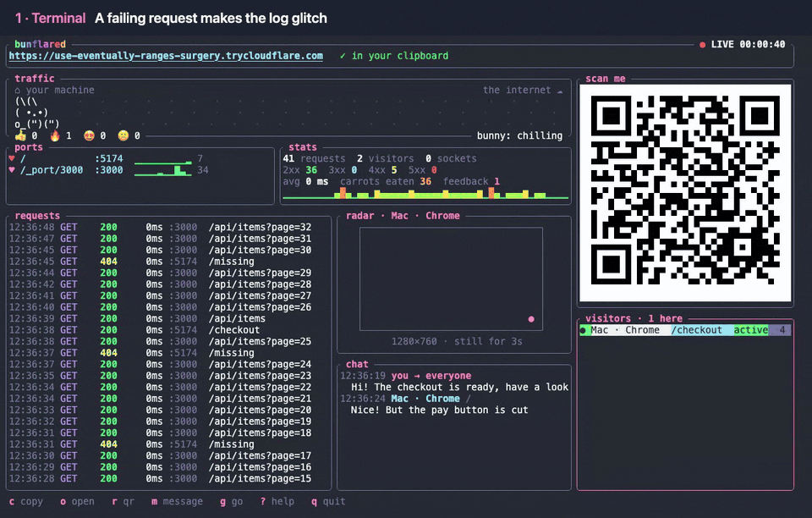Select the 12:36:37 '/missing' 404 request
This screenshot has width=812, height=518.
[x=132, y=353]
